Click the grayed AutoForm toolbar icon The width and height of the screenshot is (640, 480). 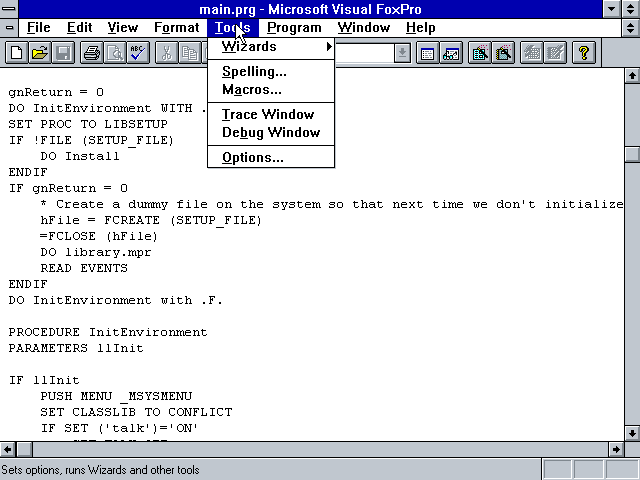coord(532,53)
